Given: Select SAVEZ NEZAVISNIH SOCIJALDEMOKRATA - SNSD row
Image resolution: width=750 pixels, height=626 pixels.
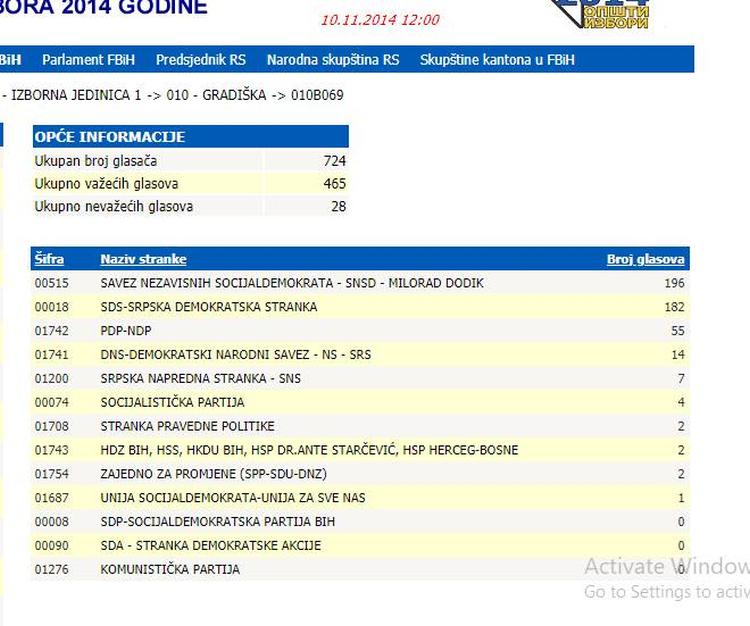Looking at the screenshot, I should [360, 283].
